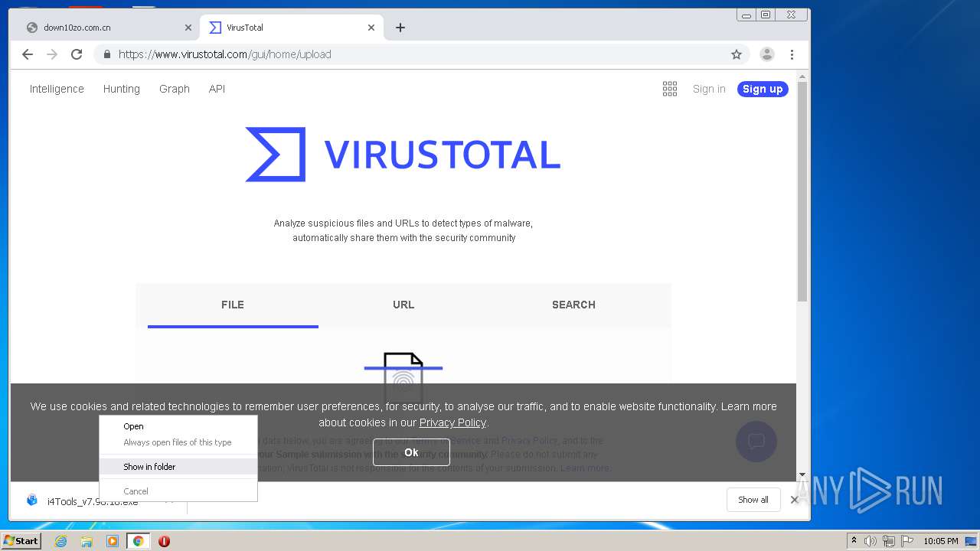This screenshot has width=980, height=551.
Task: Open new tab with plus button
Action: pyautogui.click(x=400, y=28)
